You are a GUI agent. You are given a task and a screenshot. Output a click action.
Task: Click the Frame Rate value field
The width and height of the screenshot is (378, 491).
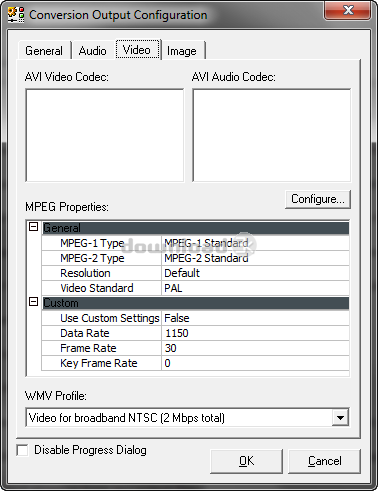click(255, 348)
